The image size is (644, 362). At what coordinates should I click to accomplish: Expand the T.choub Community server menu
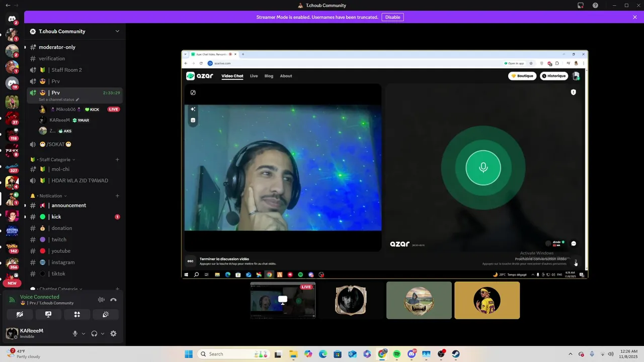117,31
